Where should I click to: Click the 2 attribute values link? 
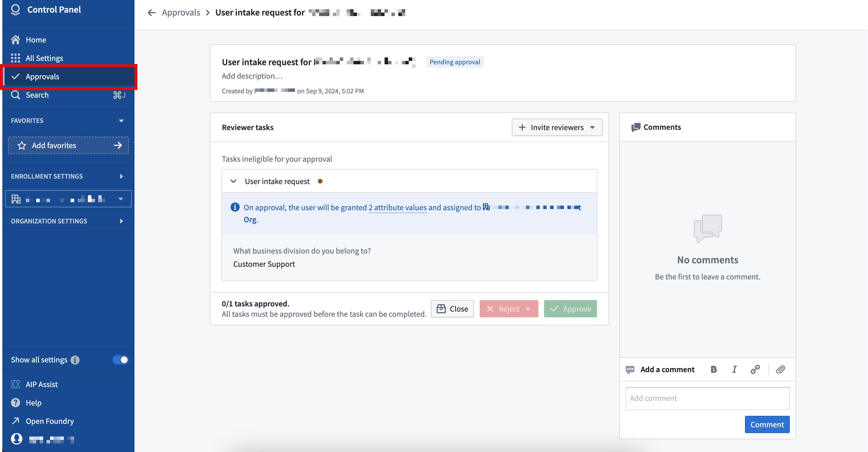click(x=397, y=208)
